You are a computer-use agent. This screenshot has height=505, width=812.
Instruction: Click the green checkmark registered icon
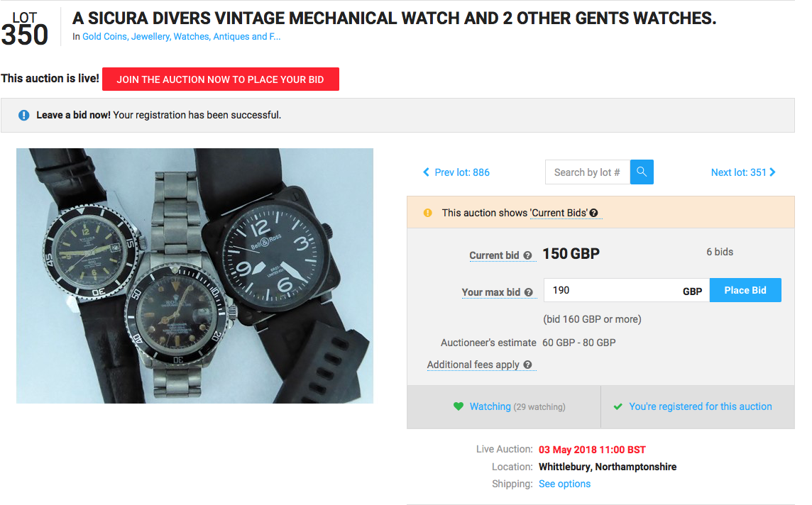click(x=618, y=406)
